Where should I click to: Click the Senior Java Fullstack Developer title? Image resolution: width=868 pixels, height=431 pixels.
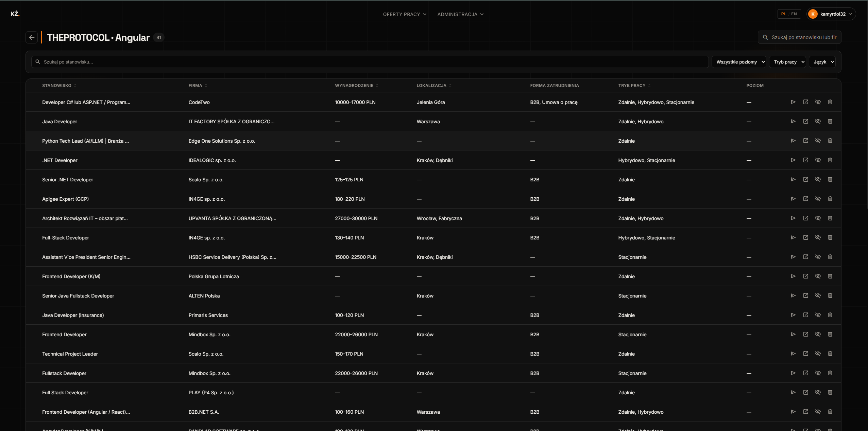click(x=78, y=296)
